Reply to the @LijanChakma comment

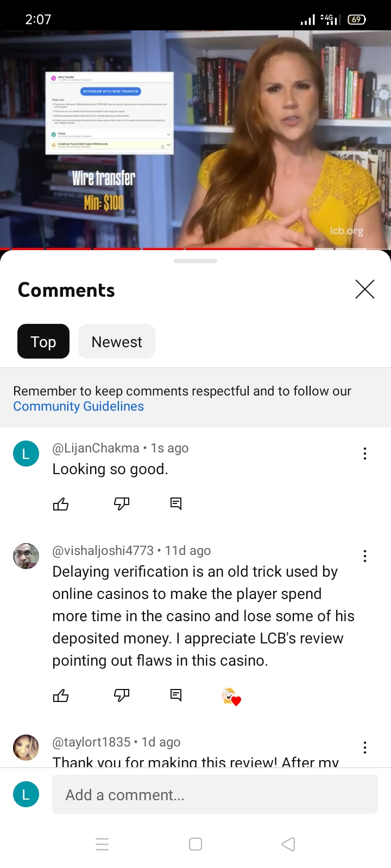176,504
